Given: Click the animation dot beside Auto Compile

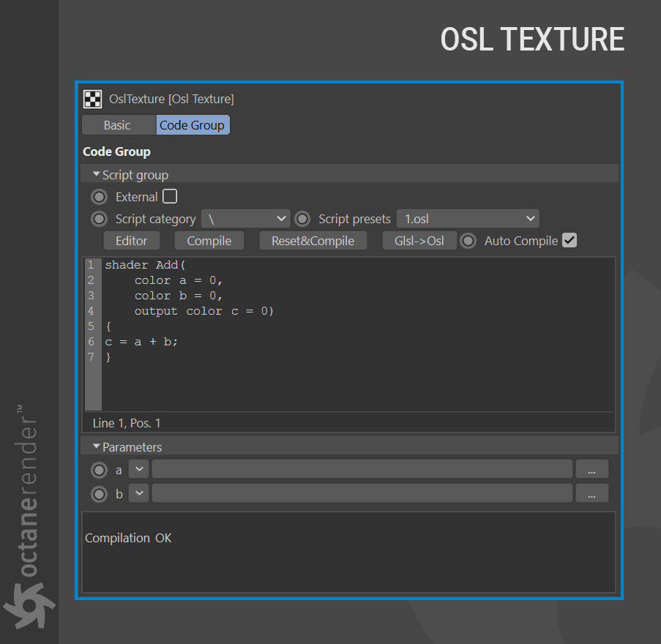Looking at the screenshot, I should (468, 241).
